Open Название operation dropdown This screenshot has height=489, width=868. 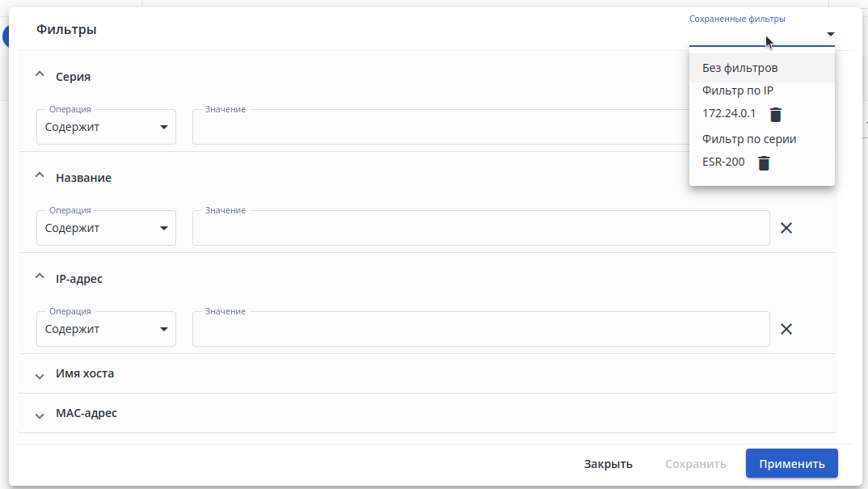[107, 228]
